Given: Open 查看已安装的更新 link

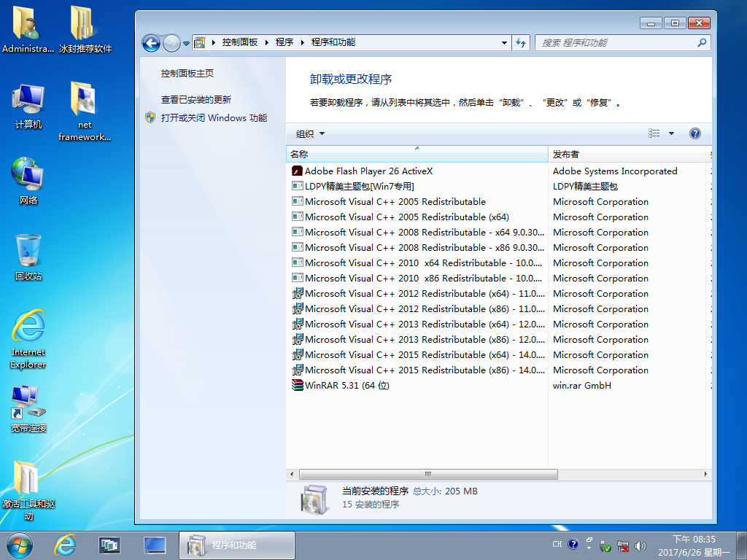Looking at the screenshot, I should 196,99.
